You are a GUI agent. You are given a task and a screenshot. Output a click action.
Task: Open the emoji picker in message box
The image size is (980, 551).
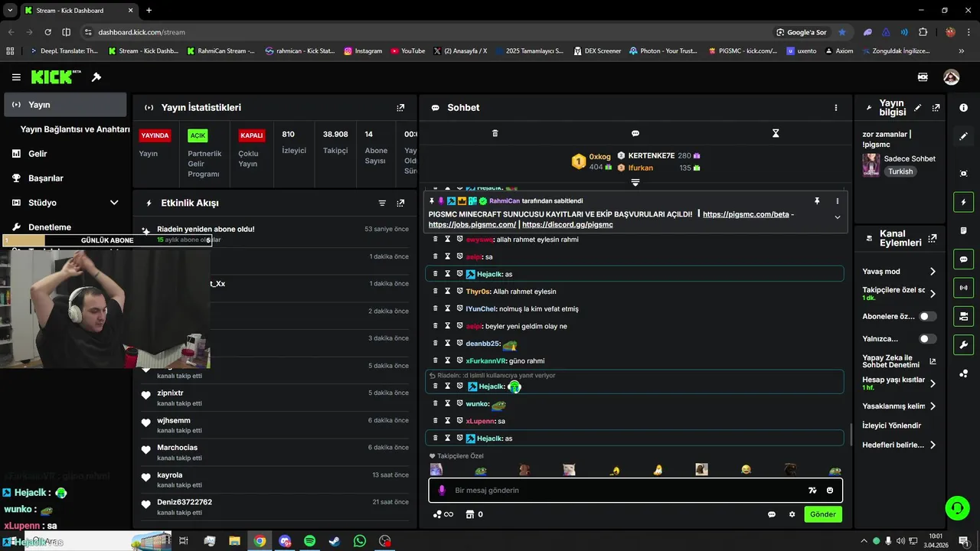(831, 491)
